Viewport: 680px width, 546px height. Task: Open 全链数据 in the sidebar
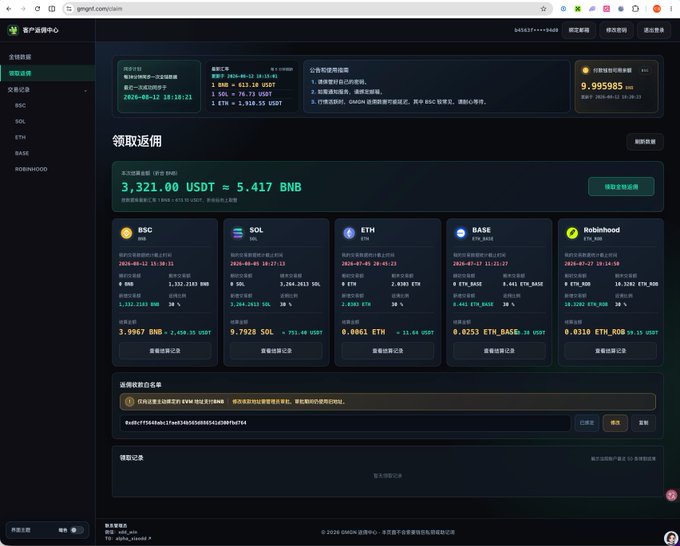coord(48,57)
